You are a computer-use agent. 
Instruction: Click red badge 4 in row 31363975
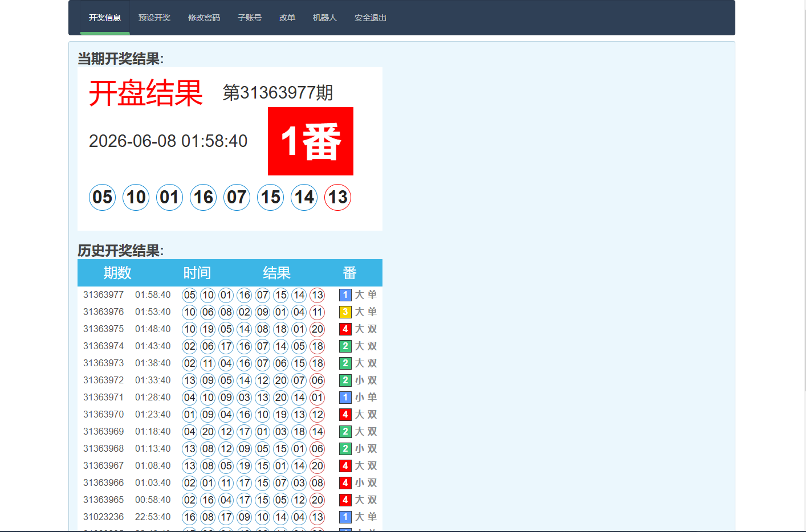point(345,329)
